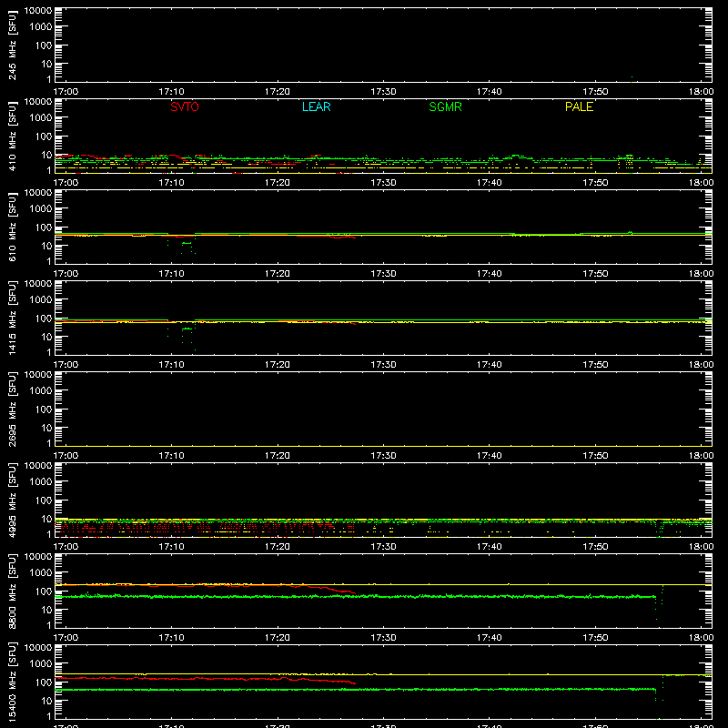Click the 100 tick on the 4995 MHz axis
The height and width of the screenshot is (728, 728).
click(44, 500)
